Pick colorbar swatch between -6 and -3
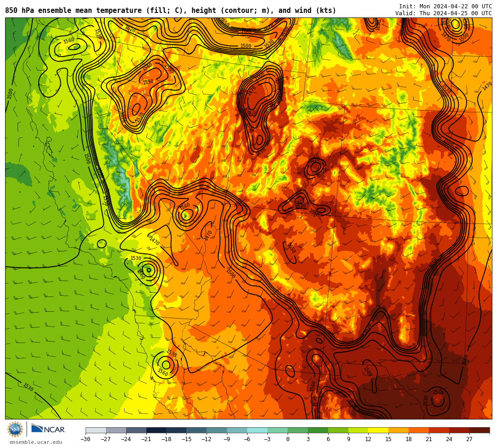The height and width of the screenshot is (448, 497). (x=257, y=430)
